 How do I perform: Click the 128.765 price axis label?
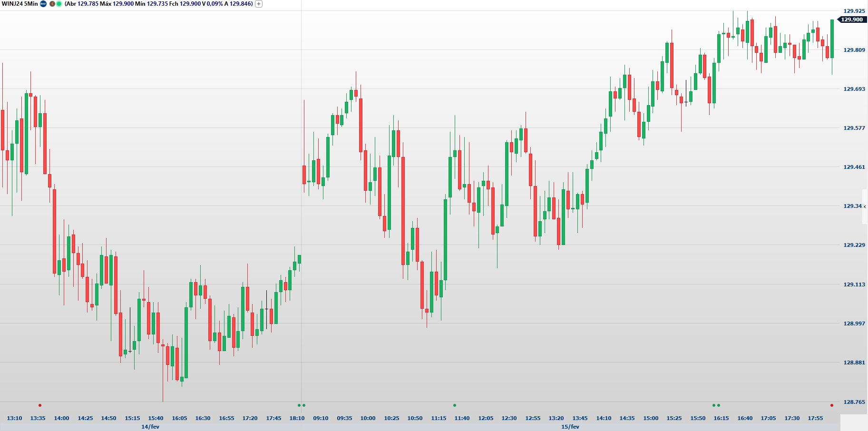click(854, 402)
